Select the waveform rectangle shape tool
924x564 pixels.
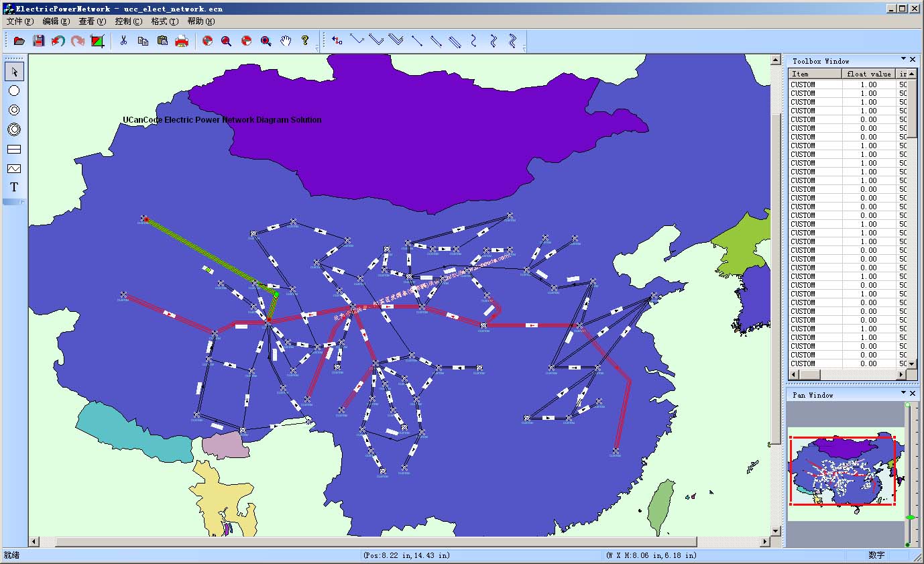[14, 168]
